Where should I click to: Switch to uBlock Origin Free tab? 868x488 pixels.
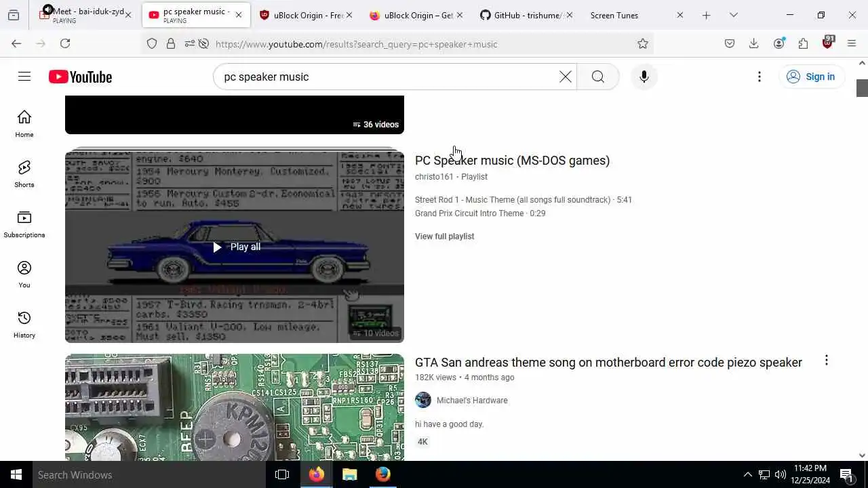click(x=305, y=15)
